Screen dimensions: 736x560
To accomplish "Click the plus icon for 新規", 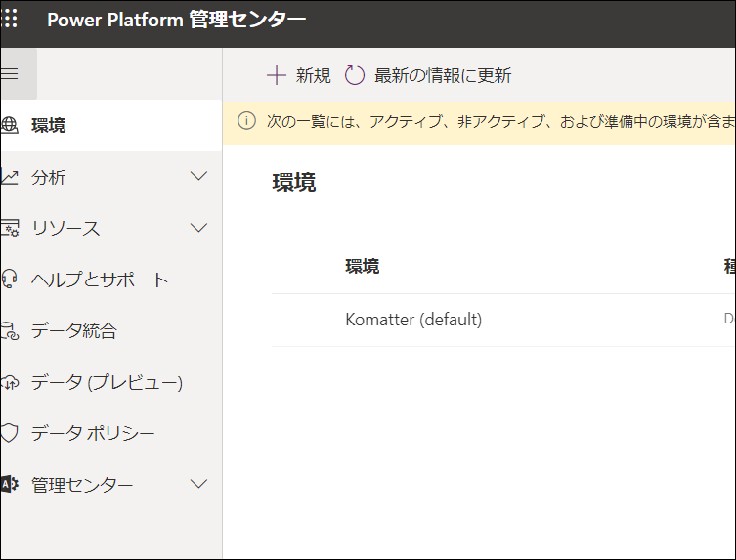I will [x=277, y=75].
